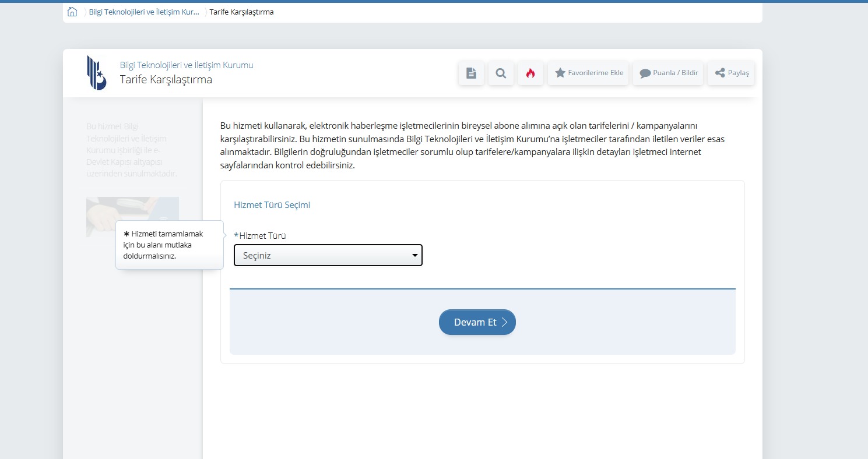Click the Hizmet Türü Seçimi section heading
This screenshot has width=868, height=459.
click(x=272, y=205)
